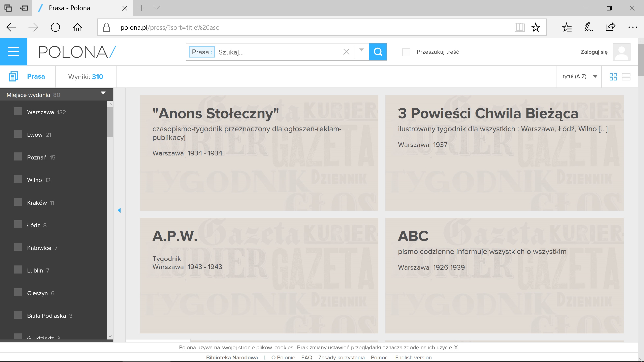The width and height of the screenshot is (644, 362).
Task: Check the Warszawa filter checkbox
Action: point(18,111)
